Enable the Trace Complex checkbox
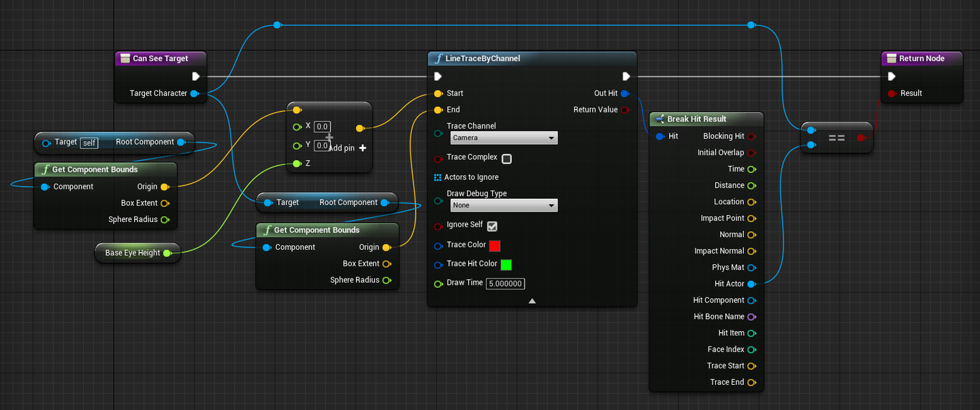Screen dimensions: 980x410 click(x=506, y=157)
